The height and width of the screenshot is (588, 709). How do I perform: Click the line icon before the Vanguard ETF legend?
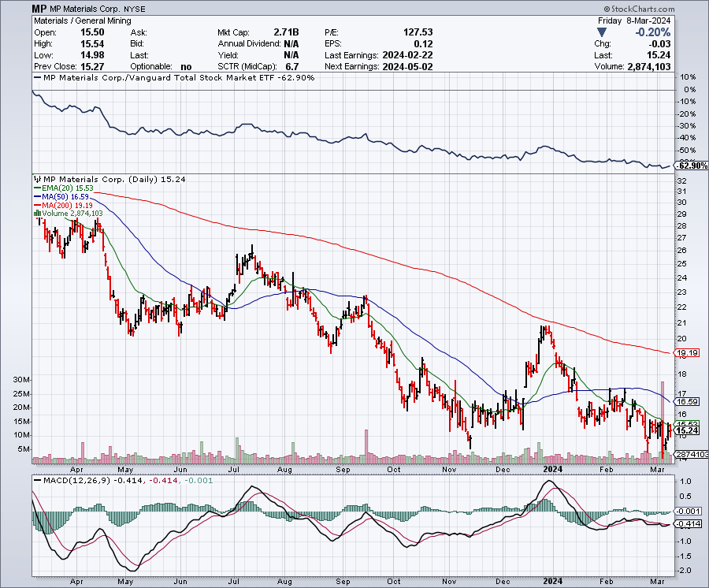(x=36, y=78)
